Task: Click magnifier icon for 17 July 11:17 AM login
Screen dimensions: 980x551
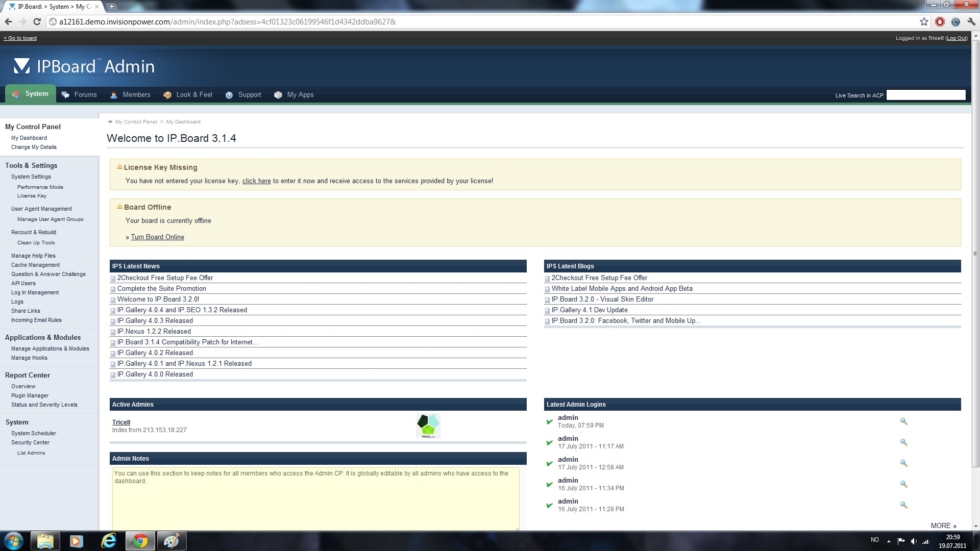Action: (903, 442)
